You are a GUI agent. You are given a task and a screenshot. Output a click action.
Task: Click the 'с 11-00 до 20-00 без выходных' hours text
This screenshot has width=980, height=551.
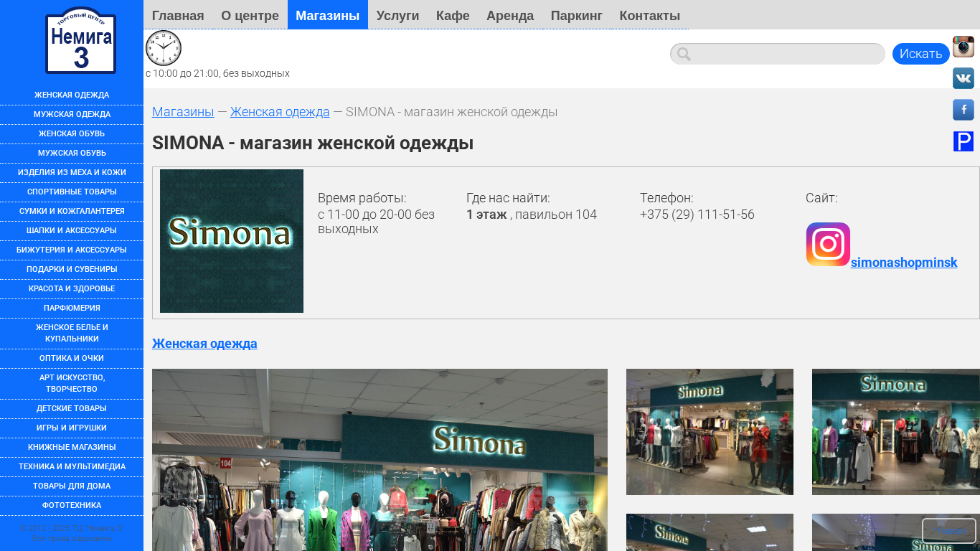(377, 222)
